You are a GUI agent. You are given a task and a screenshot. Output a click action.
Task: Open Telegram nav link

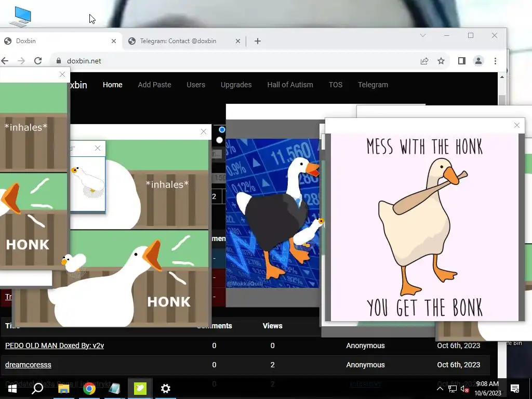pyautogui.click(x=373, y=85)
